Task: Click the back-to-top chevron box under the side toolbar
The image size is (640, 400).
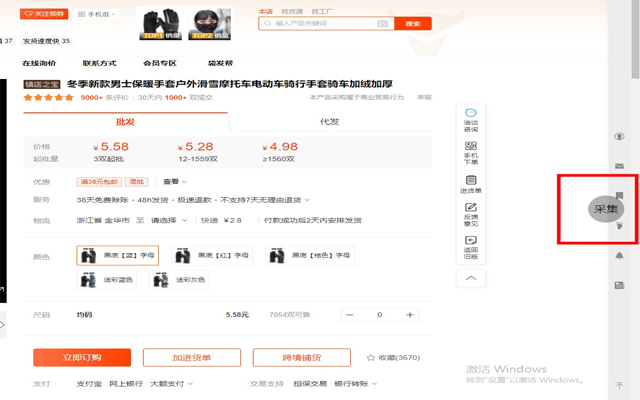Action: pyautogui.click(x=471, y=278)
